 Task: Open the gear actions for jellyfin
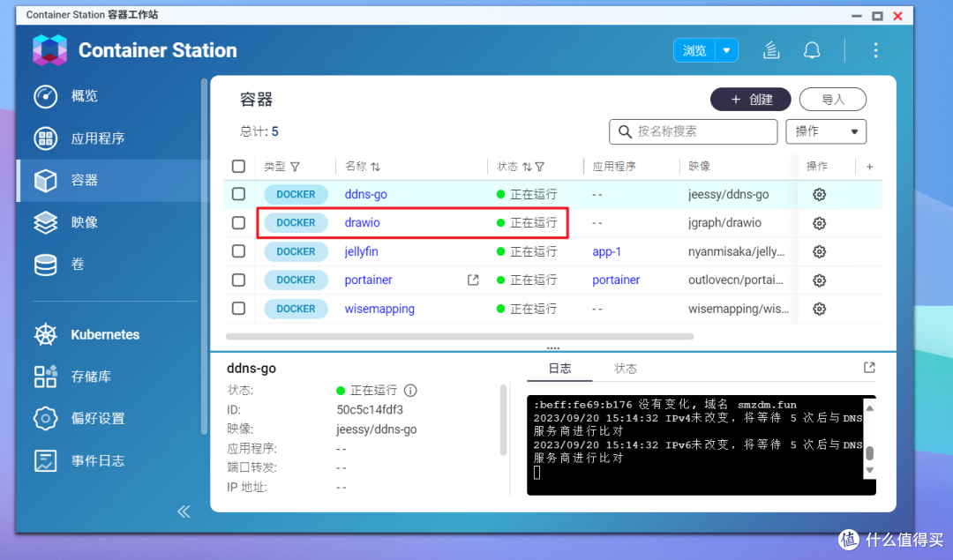(x=819, y=251)
